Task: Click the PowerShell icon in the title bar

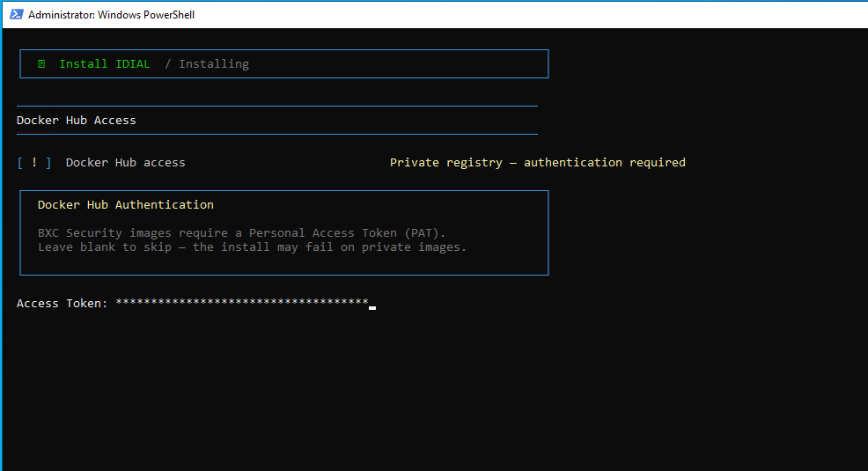Action: point(16,14)
